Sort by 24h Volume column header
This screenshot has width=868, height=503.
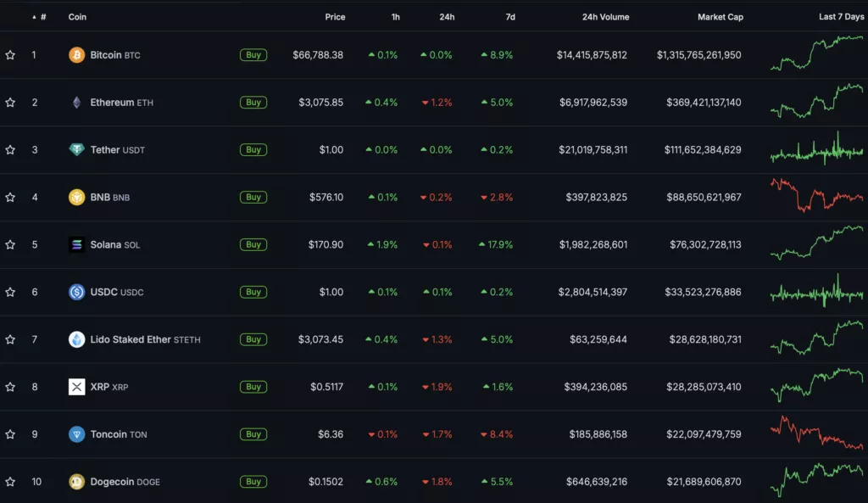[605, 17]
